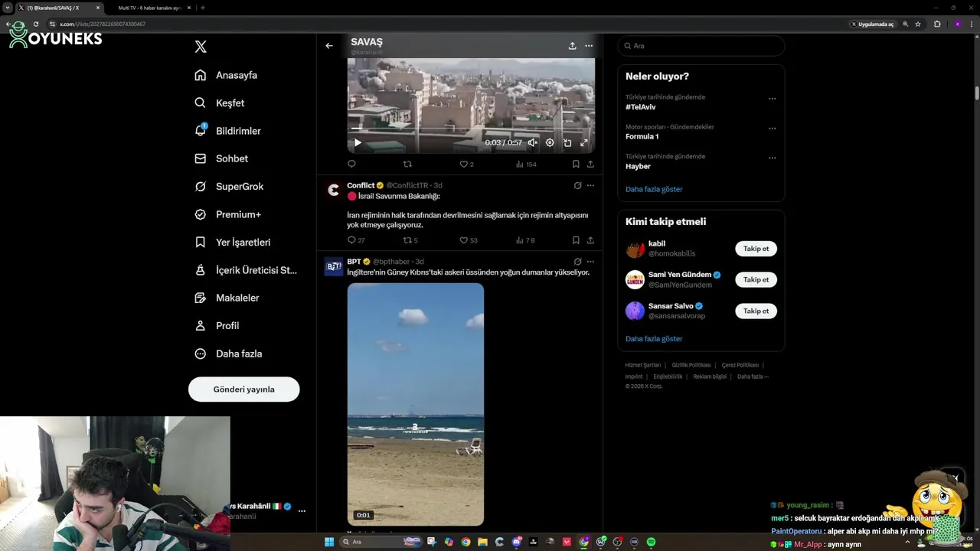
Task: Reply to the top video post
Action: tap(351, 164)
